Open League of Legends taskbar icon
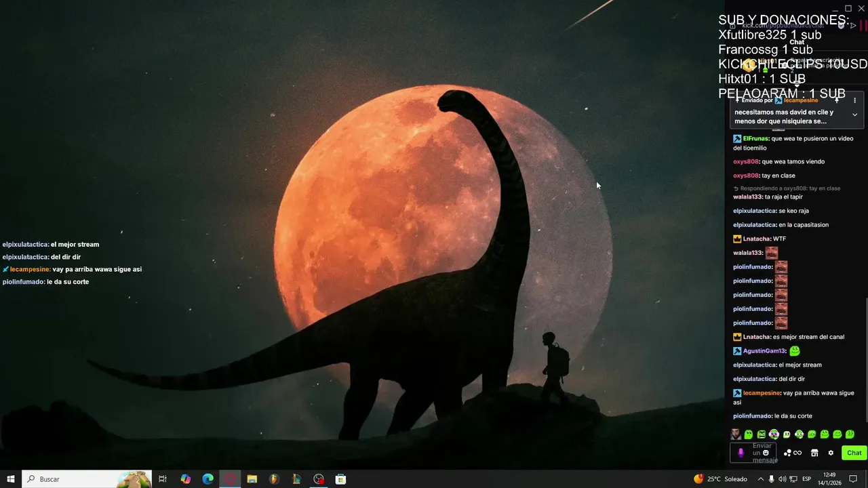Screen dimensions: 868x488 [296, 479]
